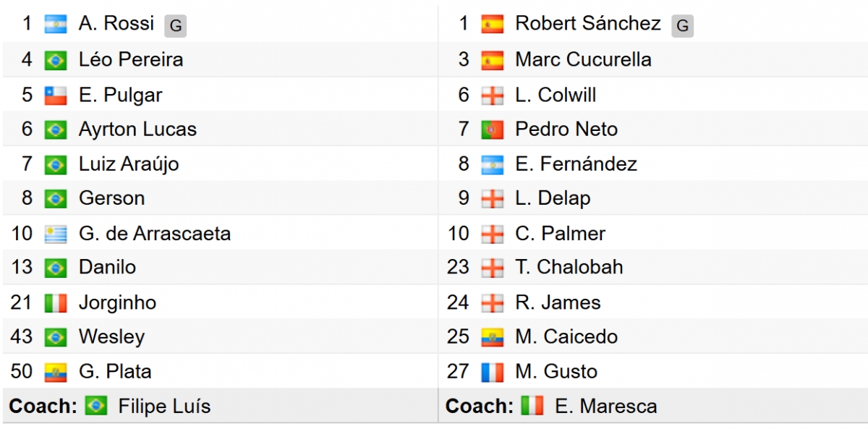This screenshot has height=429, width=868.
Task: Click the goalkeeper G badge next to A. Rossi
Action: coord(175,26)
